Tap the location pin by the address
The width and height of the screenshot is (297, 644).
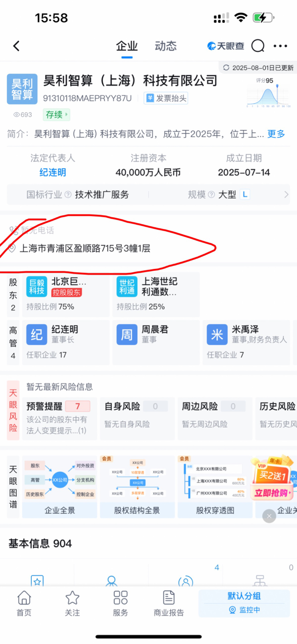pos(12,248)
